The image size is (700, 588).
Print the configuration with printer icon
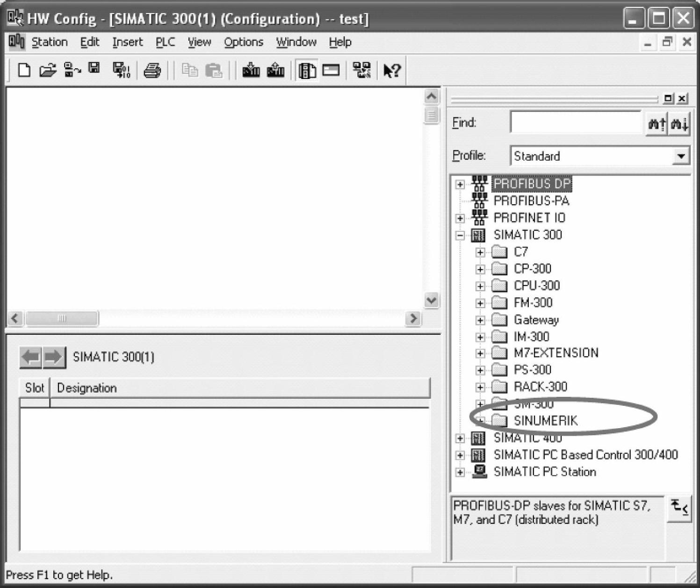(x=152, y=71)
